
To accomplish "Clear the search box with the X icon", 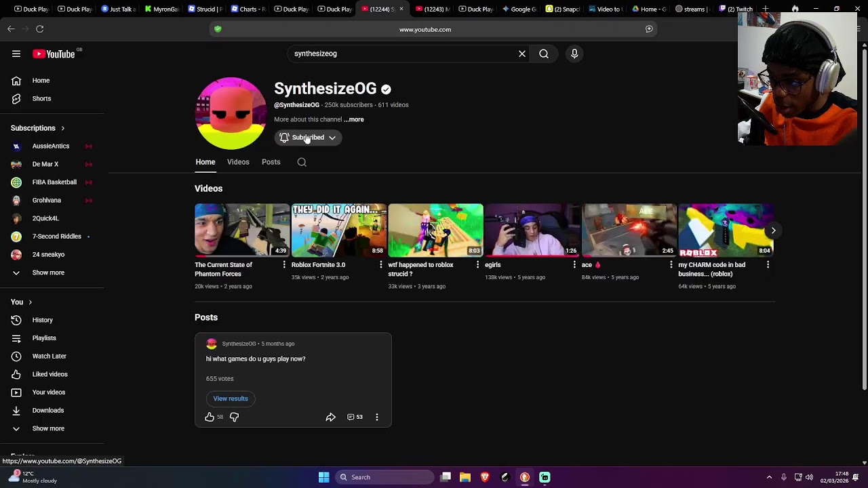I will pyautogui.click(x=522, y=54).
